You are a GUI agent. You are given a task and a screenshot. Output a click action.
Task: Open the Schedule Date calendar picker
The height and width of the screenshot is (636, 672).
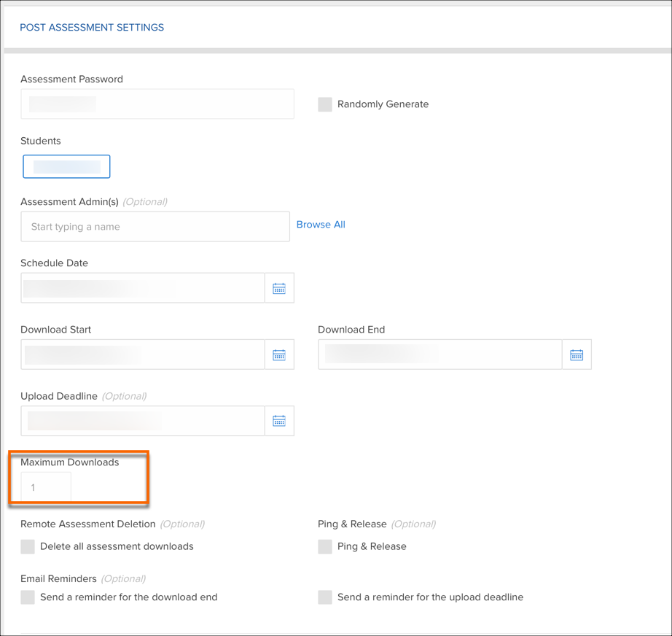tap(279, 288)
